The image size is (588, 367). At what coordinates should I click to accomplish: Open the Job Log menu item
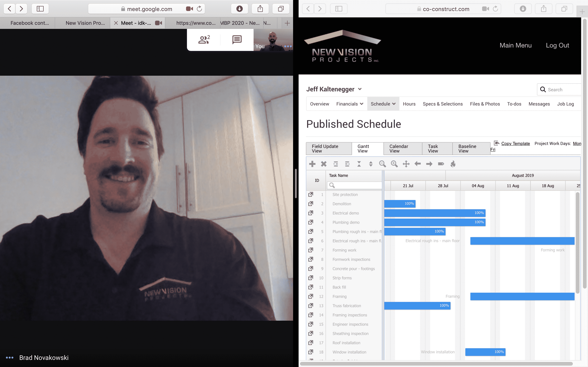[565, 104]
